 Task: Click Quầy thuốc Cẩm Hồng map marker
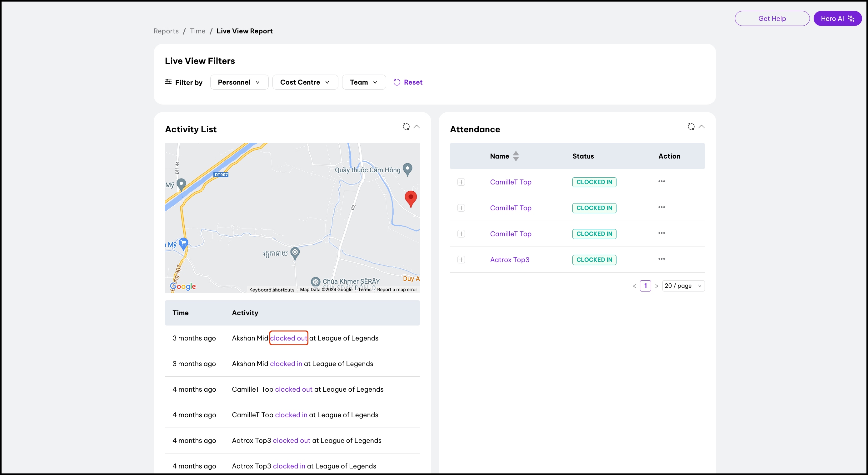coord(407,169)
